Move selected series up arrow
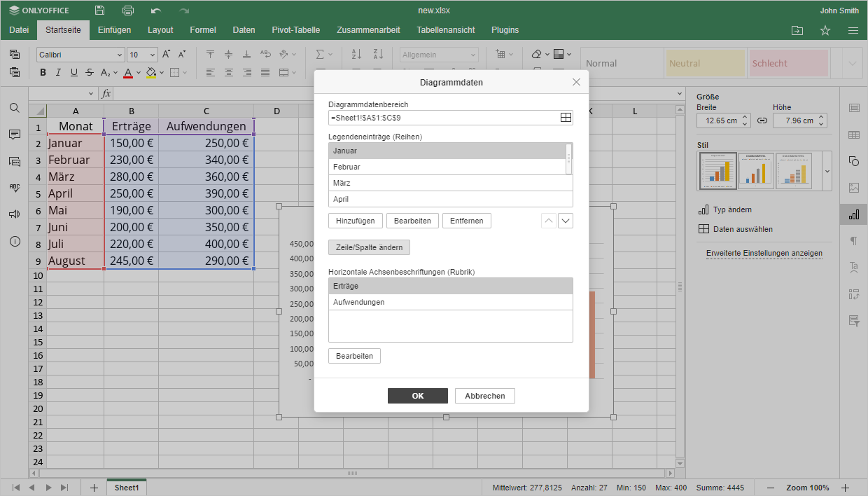Screen dimensions: 868x496 [x=549, y=221]
